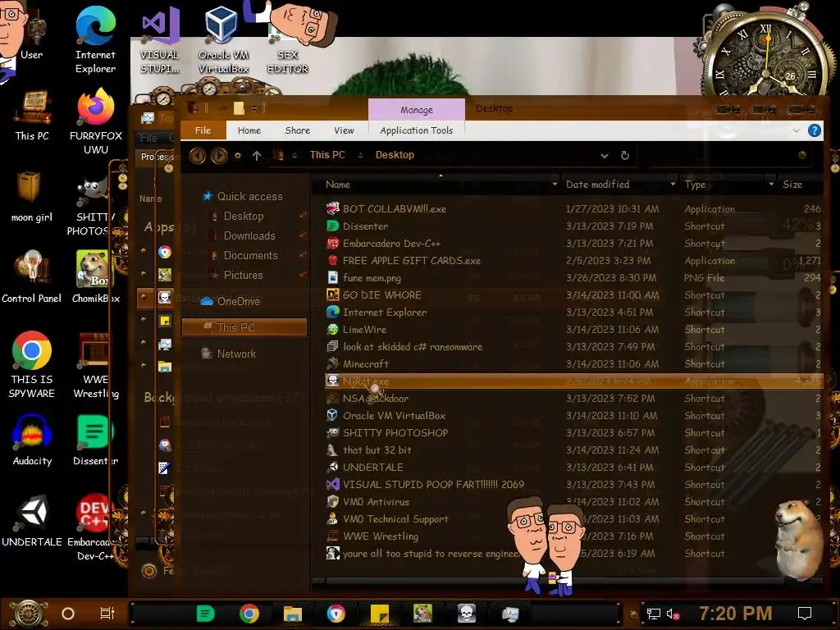The width and height of the screenshot is (840, 630).
Task: Open Embarcadero Dev-C++ desktop icon
Action: coord(94,528)
